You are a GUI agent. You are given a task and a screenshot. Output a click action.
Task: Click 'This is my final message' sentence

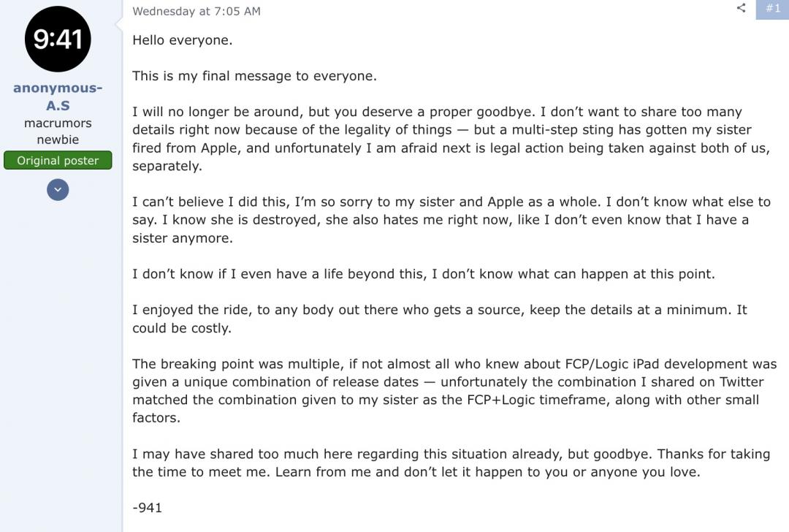pos(254,76)
